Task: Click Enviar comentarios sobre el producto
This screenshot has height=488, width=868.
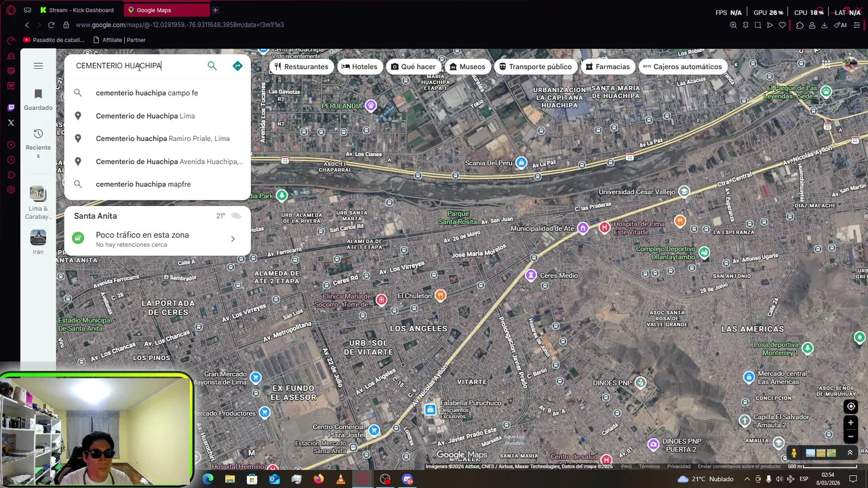Action: 739,466
